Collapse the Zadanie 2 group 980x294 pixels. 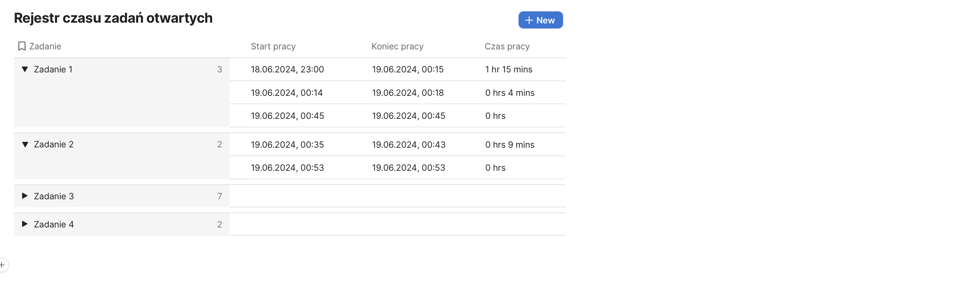(25, 144)
